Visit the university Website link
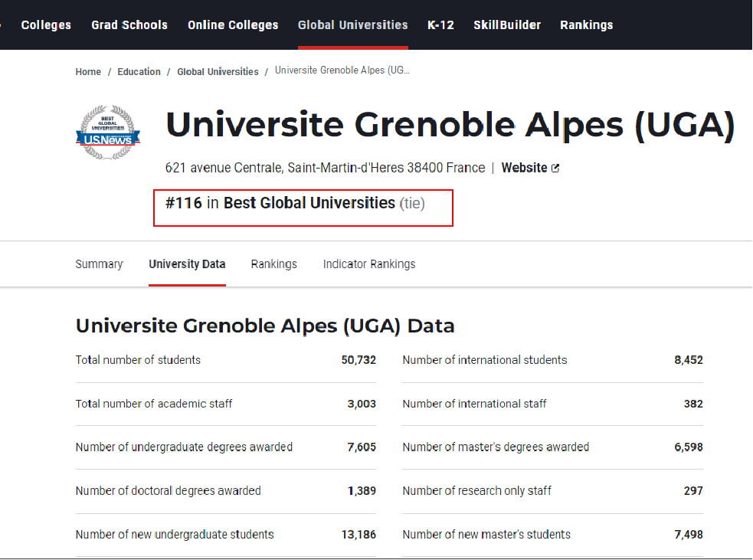The image size is (753, 560). point(525,168)
